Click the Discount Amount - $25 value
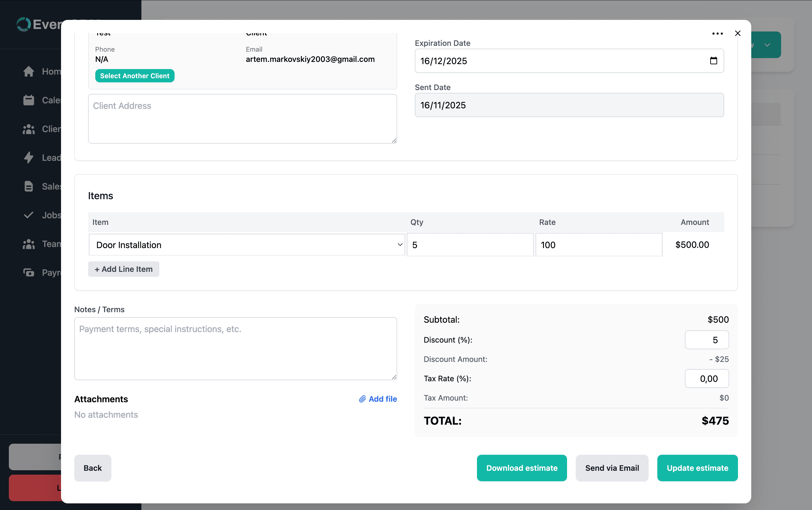The image size is (812, 510). 719,359
